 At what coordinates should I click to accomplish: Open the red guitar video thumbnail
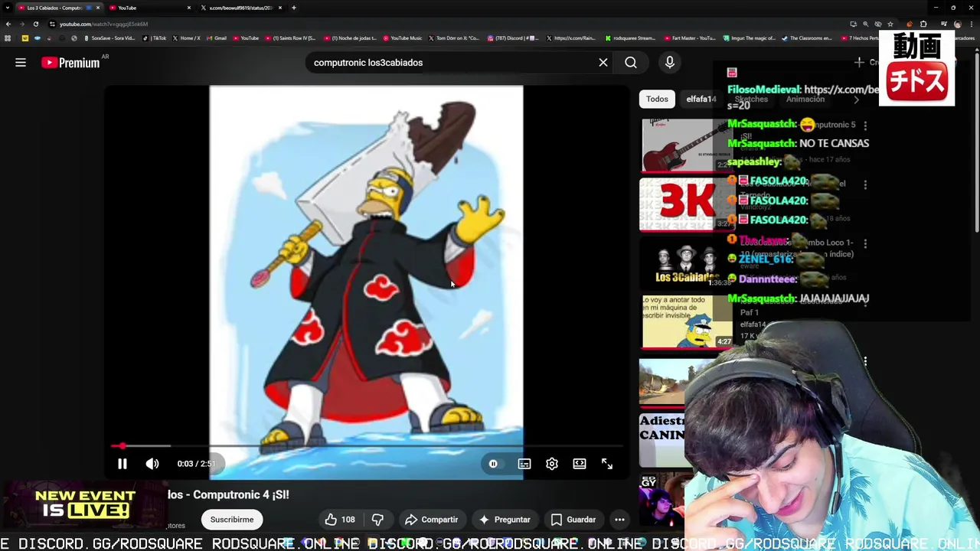pyautogui.click(x=686, y=145)
